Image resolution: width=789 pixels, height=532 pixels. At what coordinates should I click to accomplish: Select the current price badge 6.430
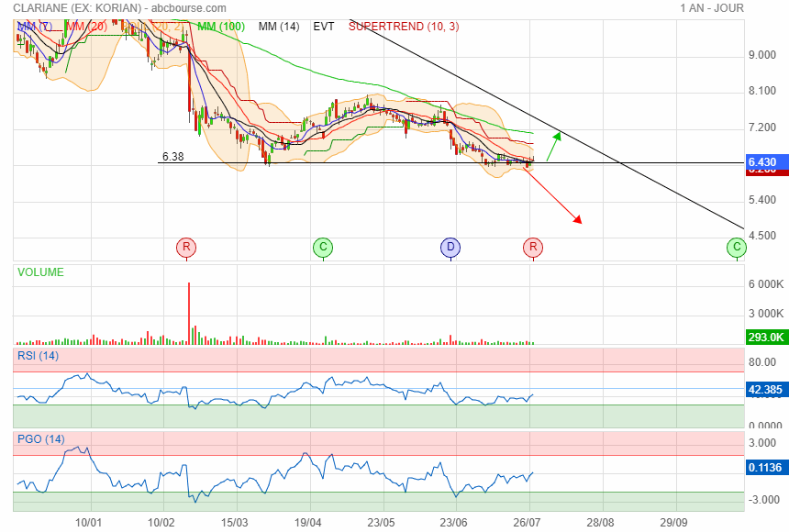pyautogui.click(x=766, y=162)
